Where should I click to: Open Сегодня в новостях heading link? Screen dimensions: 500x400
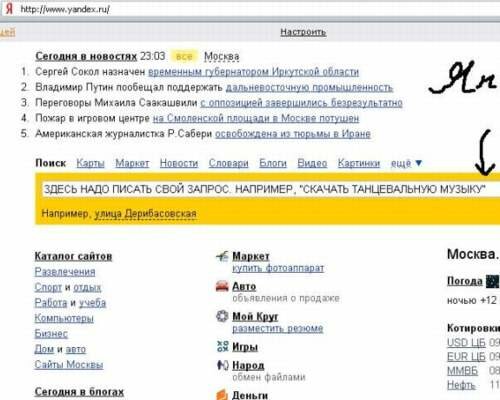coord(86,56)
